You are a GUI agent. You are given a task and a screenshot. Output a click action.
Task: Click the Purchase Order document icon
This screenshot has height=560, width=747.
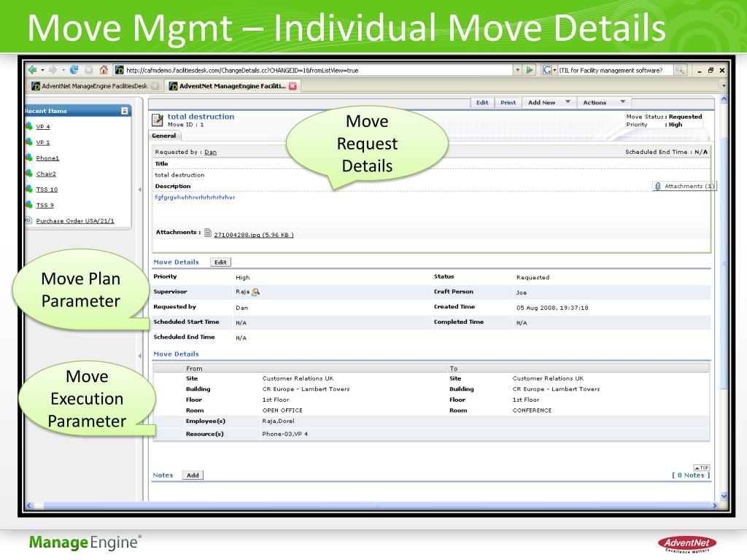pos(28,220)
